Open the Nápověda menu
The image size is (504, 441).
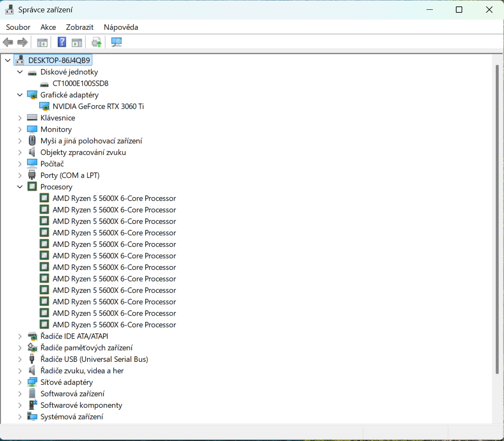click(121, 27)
